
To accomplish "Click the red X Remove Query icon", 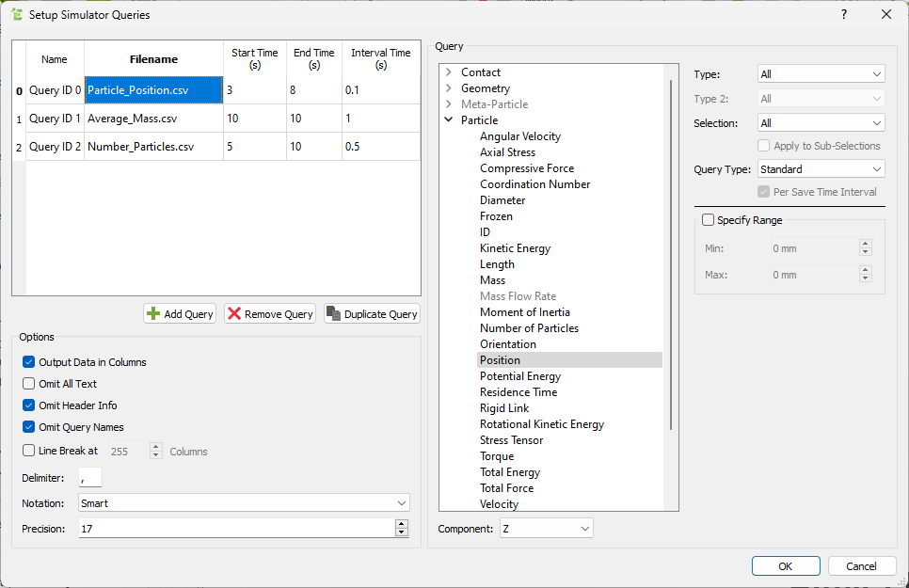I will click(x=234, y=314).
